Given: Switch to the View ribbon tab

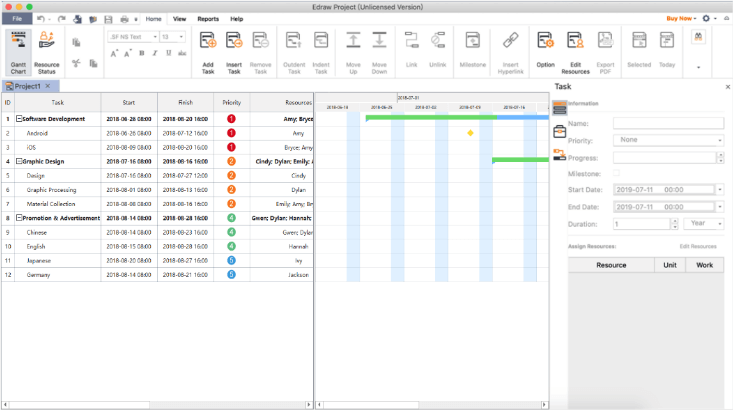Looking at the screenshot, I should coord(180,19).
